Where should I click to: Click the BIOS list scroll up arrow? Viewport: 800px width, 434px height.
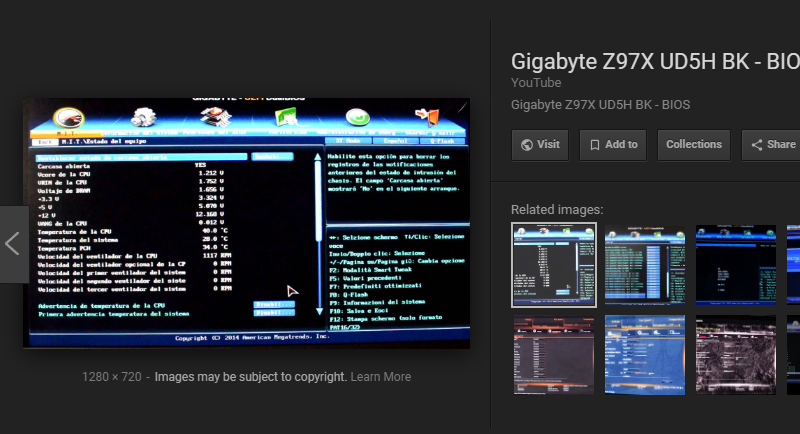point(318,157)
